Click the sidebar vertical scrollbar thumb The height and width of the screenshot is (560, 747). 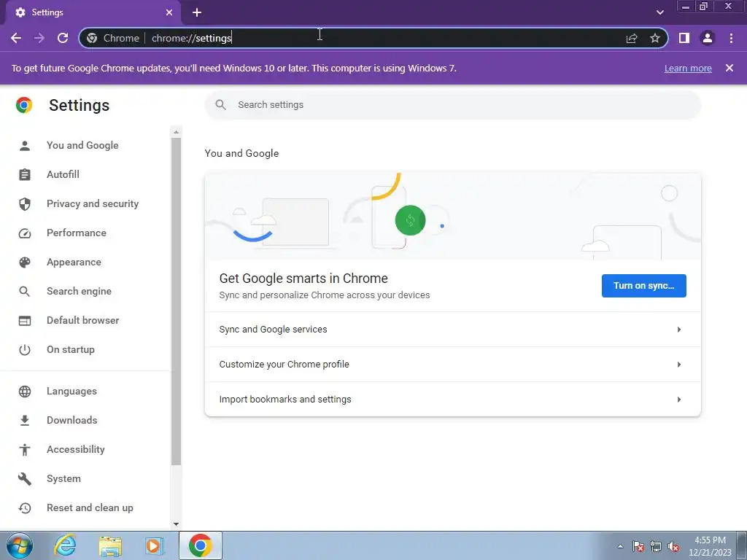coord(176,301)
